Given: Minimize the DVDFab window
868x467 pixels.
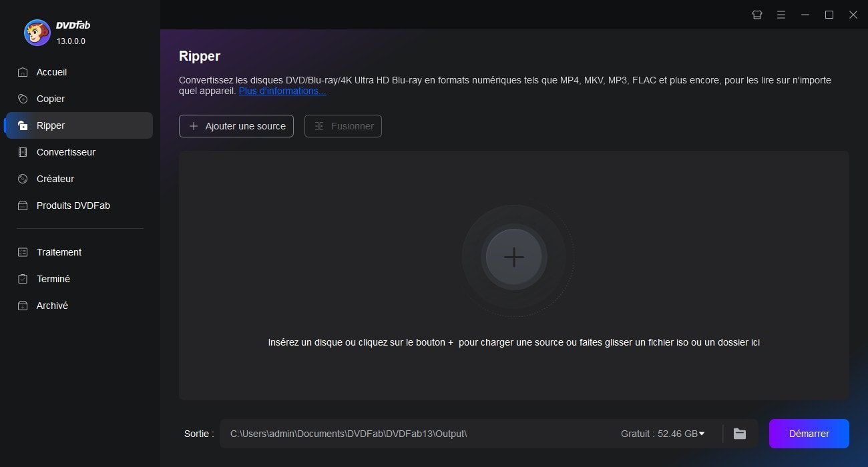Looking at the screenshot, I should (805, 15).
